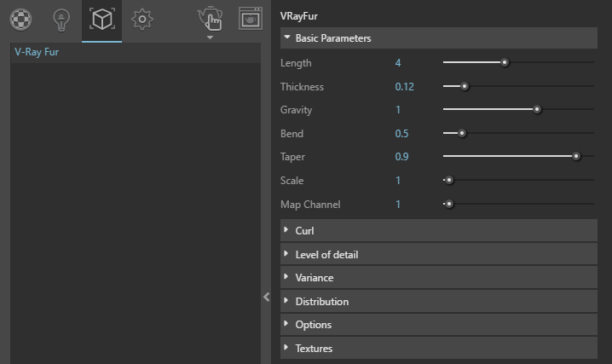This screenshot has height=364, width=612.
Task: Click the Thickness slider handle
Action: pos(465,86)
